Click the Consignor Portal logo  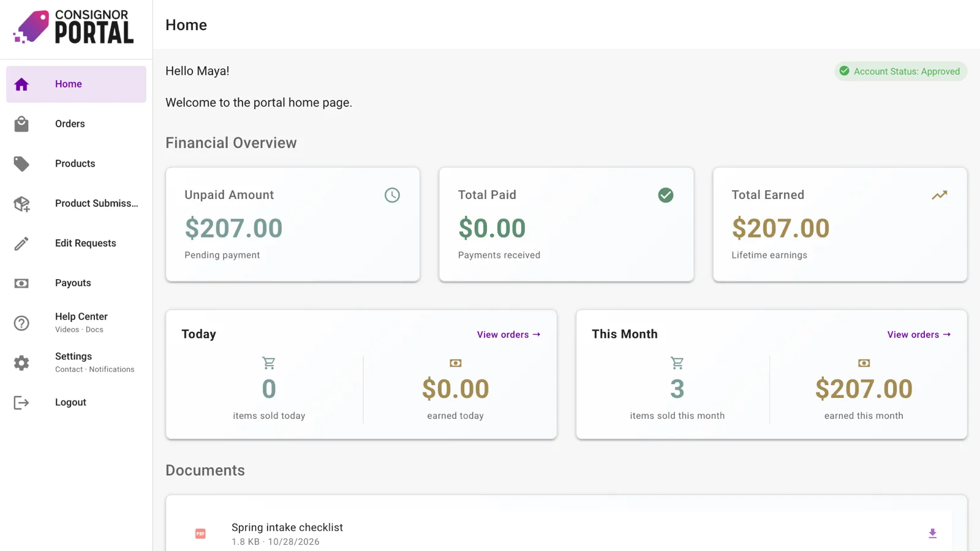(x=73, y=27)
